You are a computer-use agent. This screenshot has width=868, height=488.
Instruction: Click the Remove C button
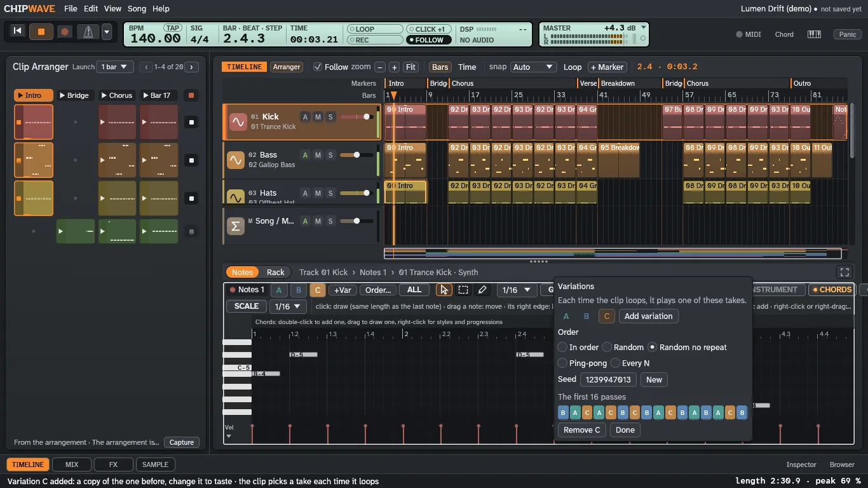582,430
